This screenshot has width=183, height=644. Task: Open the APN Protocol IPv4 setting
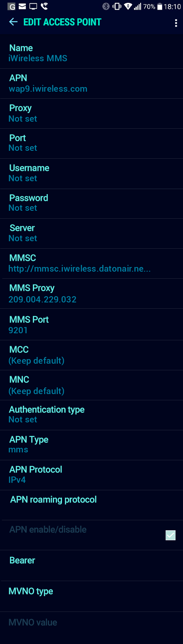[x=91, y=475]
